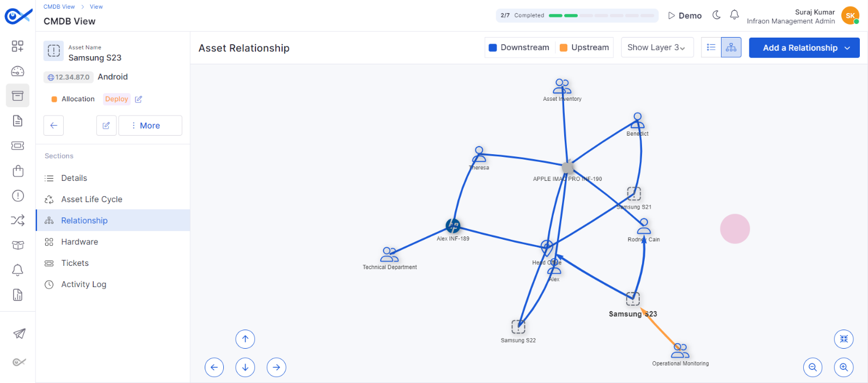Click zoom in magnifier on graph

click(x=843, y=367)
